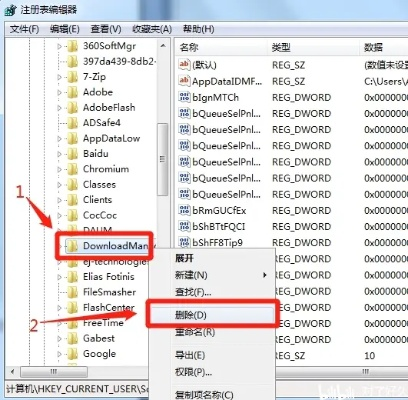Select the Chromium folder icon
408x400 pixels.
click(72, 169)
